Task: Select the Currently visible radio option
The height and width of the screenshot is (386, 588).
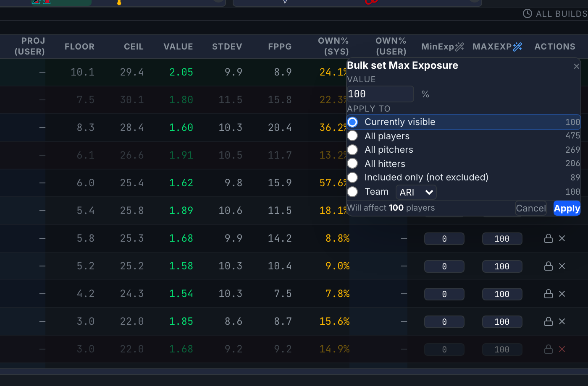Action: pos(352,122)
